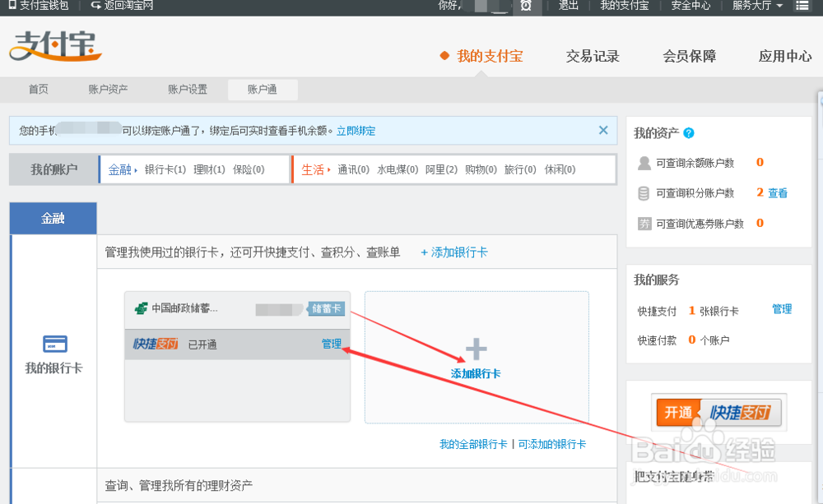Screen dimensions: 823x504
Task: Select 理财(1) filter
Action: coord(209,170)
